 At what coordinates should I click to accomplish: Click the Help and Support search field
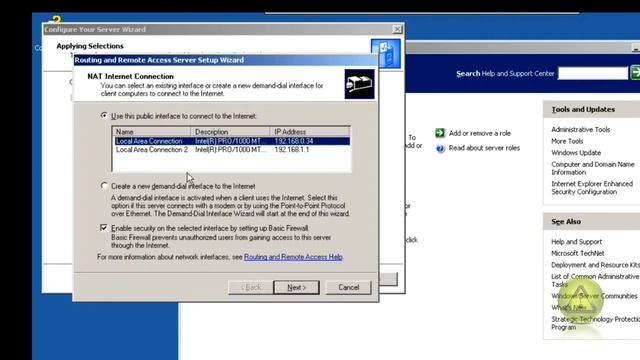coord(593,73)
